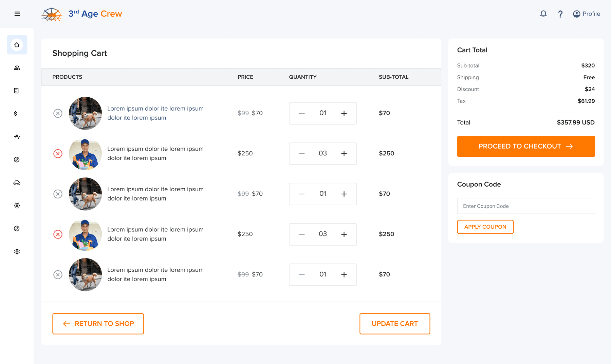
Task: Open the paw group sidebar icon
Action: [17, 206]
